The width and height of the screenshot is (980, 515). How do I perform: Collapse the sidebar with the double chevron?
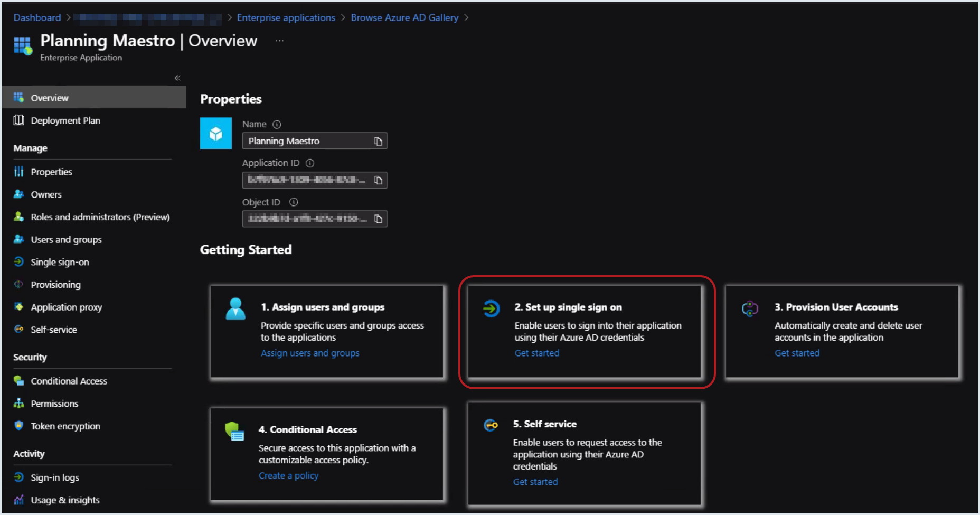(x=177, y=78)
